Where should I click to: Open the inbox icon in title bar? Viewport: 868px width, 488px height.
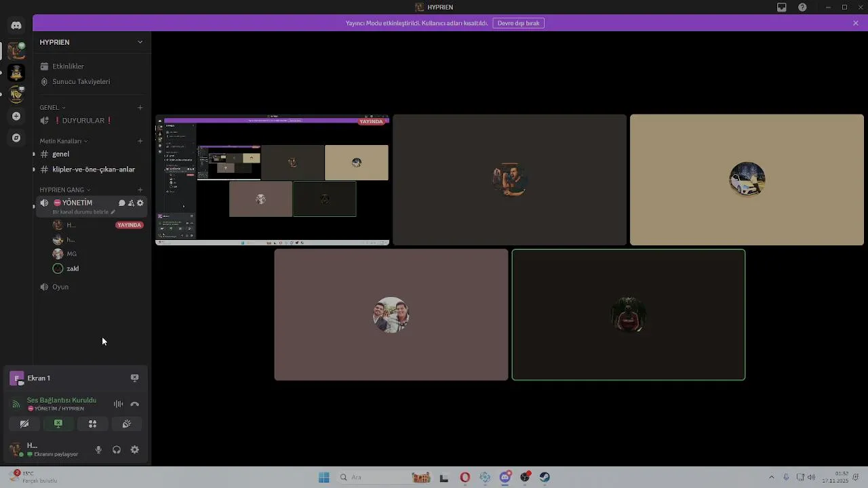pyautogui.click(x=782, y=7)
